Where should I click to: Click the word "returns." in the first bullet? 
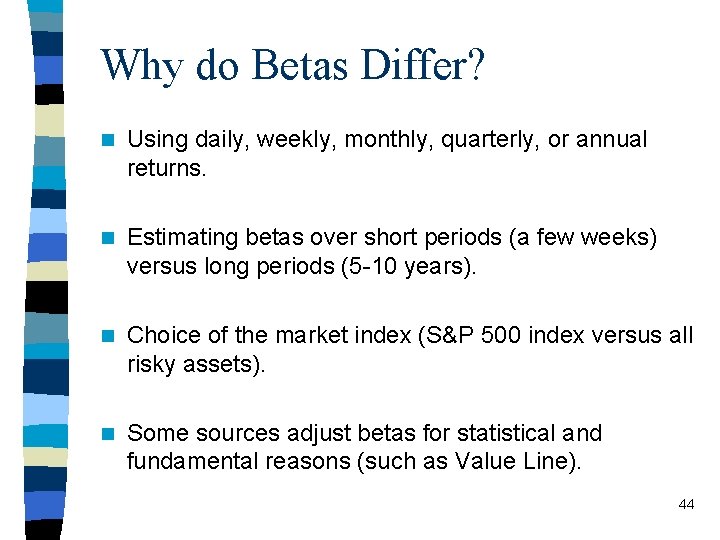coord(167,168)
